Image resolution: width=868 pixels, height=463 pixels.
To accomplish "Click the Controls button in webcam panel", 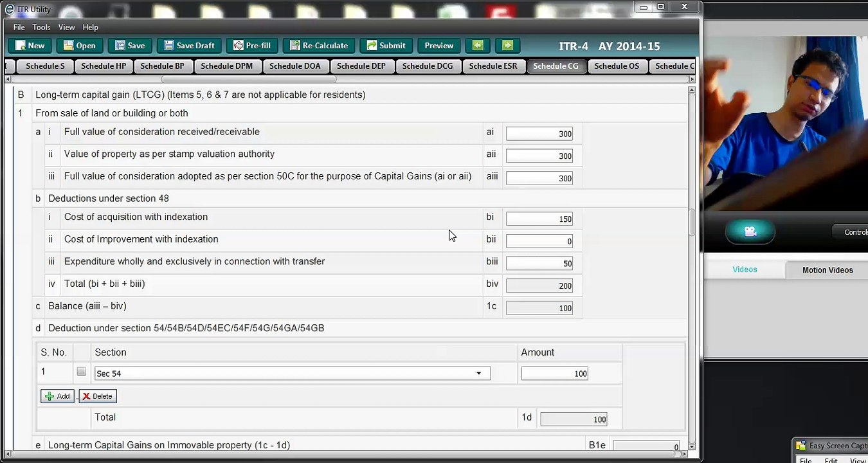I will pos(852,232).
